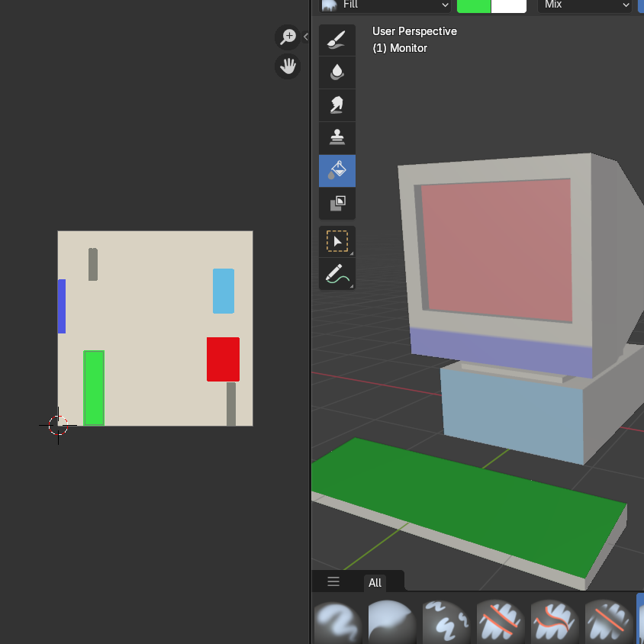Select the Draw brush tool
This screenshot has height=644, width=644.
pyautogui.click(x=336, y=40)
